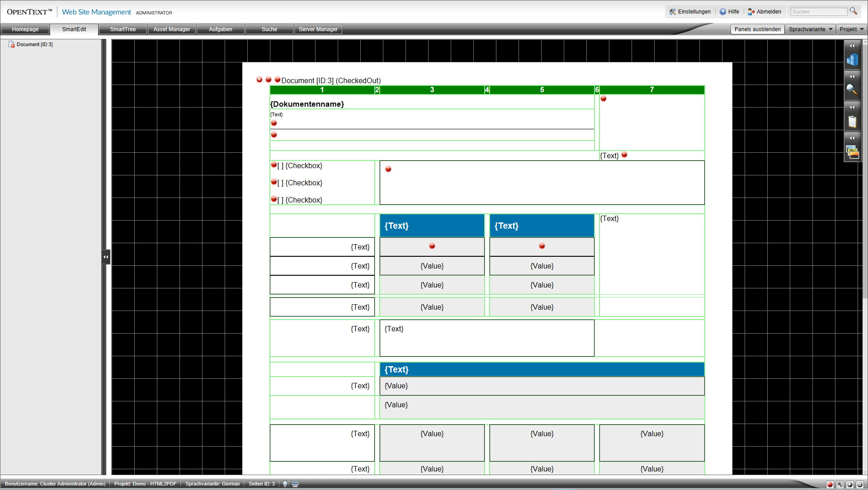Collapse the left tree panel with arrow handle
The image size is (868, 490).
pyautogui.click(x=106, y=257)
